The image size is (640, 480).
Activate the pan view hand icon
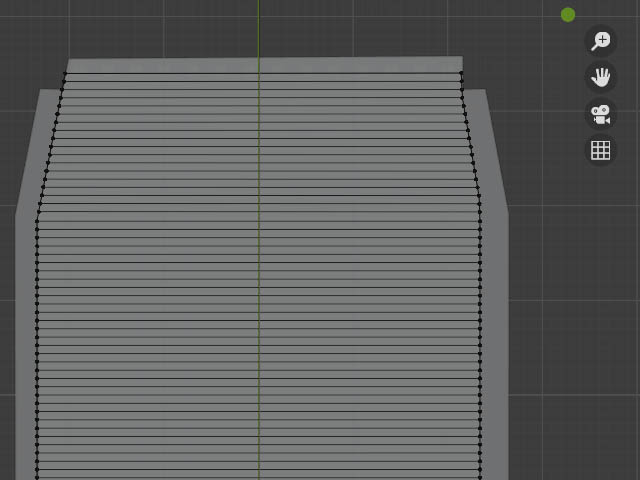click(600, 77)
